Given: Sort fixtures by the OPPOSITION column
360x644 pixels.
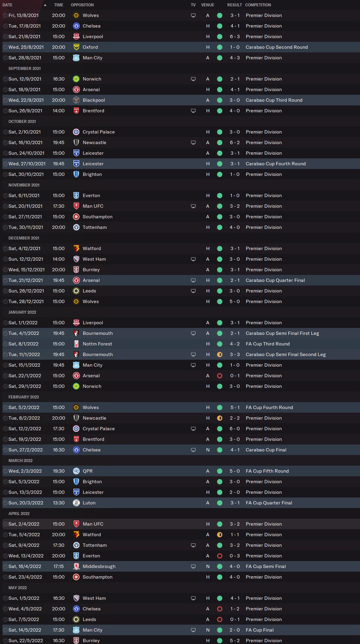Looking at the screenshot, I should (82, 5).
